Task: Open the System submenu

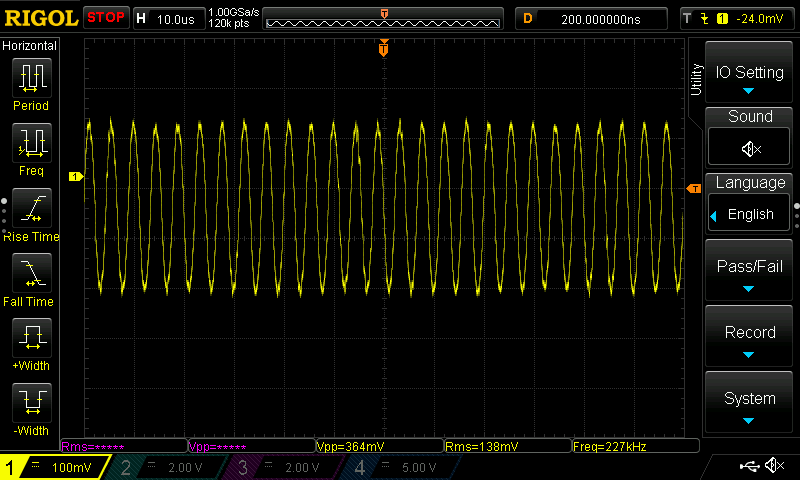Action: coord(749,402)
